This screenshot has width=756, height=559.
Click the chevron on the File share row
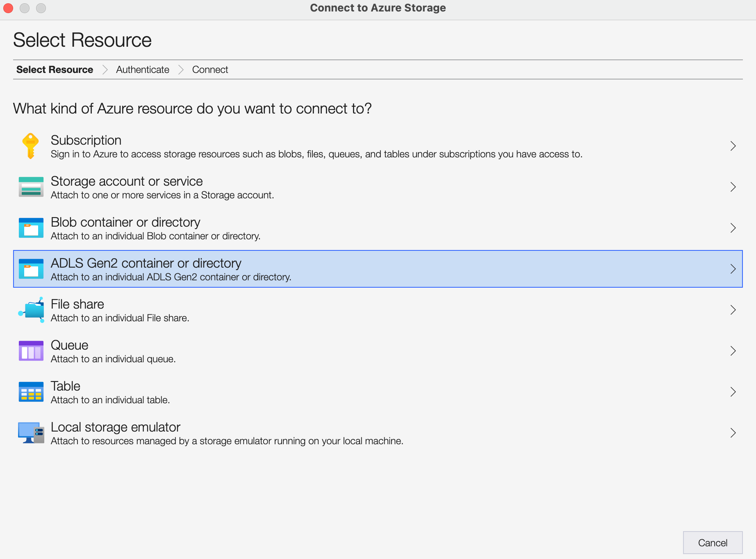(x=733, y=310)
